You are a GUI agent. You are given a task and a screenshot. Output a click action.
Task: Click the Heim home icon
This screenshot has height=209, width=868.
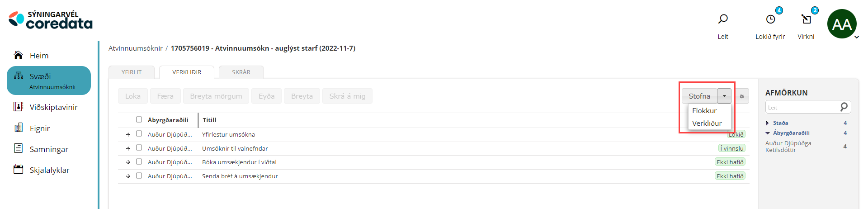coord(18,55)
